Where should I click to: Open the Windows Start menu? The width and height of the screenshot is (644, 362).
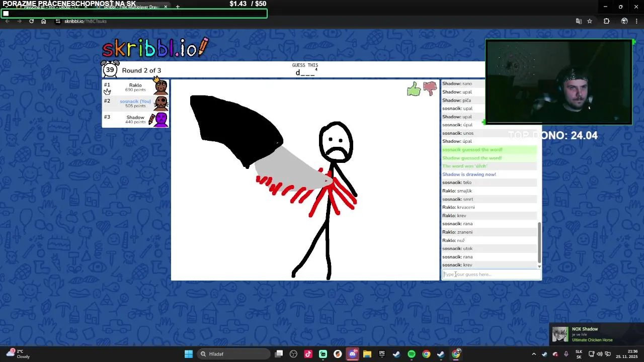tap(189, 354)
